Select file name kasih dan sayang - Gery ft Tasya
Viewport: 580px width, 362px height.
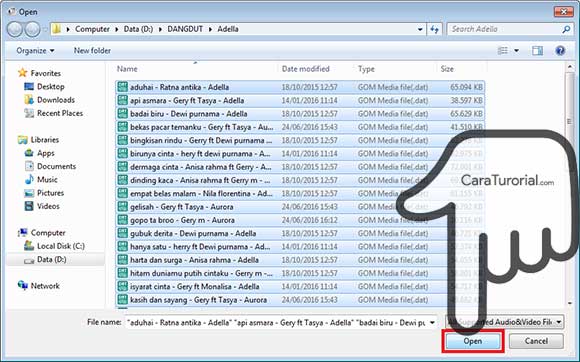(198, 300)
